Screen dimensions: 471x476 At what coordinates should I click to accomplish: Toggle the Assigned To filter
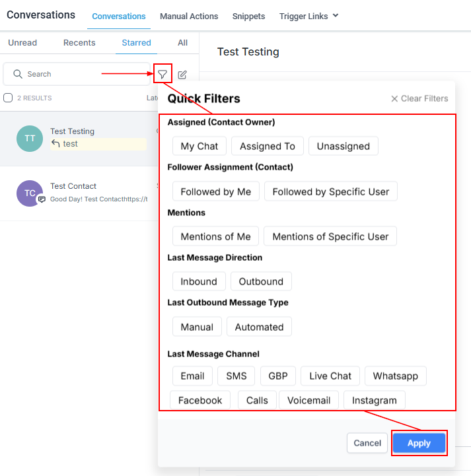click(268, 146)
